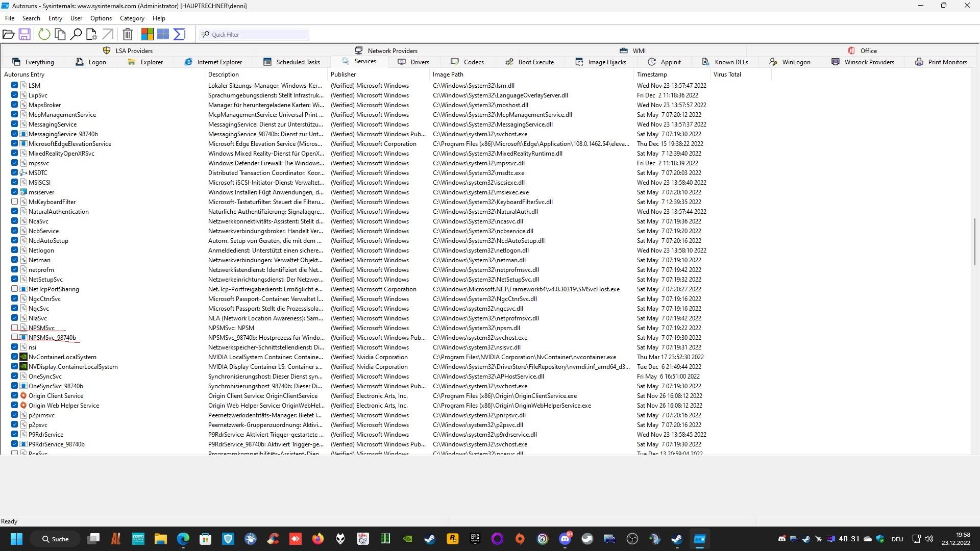Screen dimensions: 980x551
Task: Sort by the Timestamp column header
Action: 652,74
